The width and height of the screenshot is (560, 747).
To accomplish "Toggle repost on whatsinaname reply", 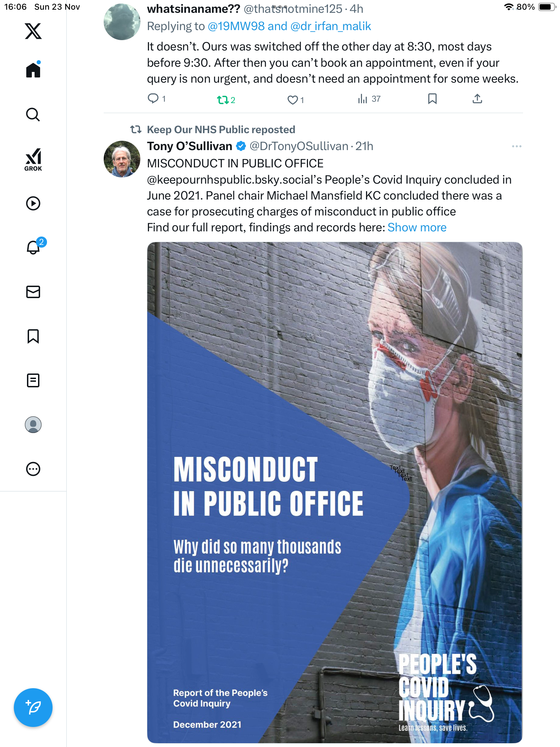I will (x=223, y=100).
